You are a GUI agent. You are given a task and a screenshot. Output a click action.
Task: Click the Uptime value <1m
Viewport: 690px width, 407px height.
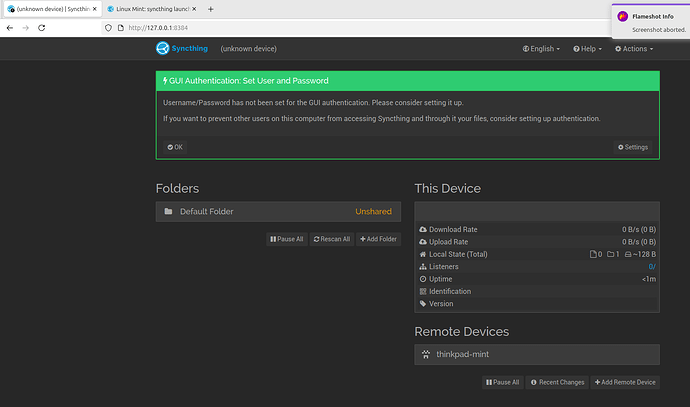[x=649, y=279]
